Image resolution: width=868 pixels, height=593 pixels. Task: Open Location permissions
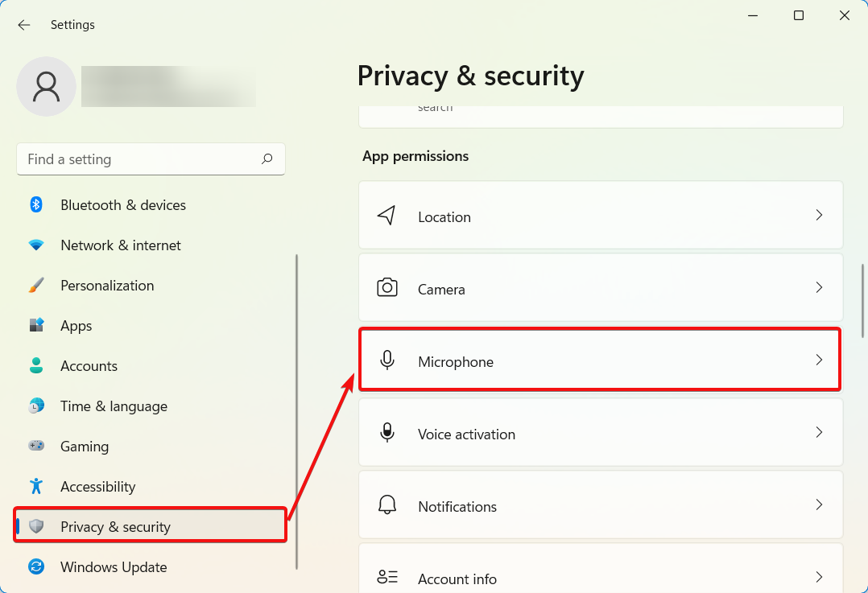click(601, 215)
